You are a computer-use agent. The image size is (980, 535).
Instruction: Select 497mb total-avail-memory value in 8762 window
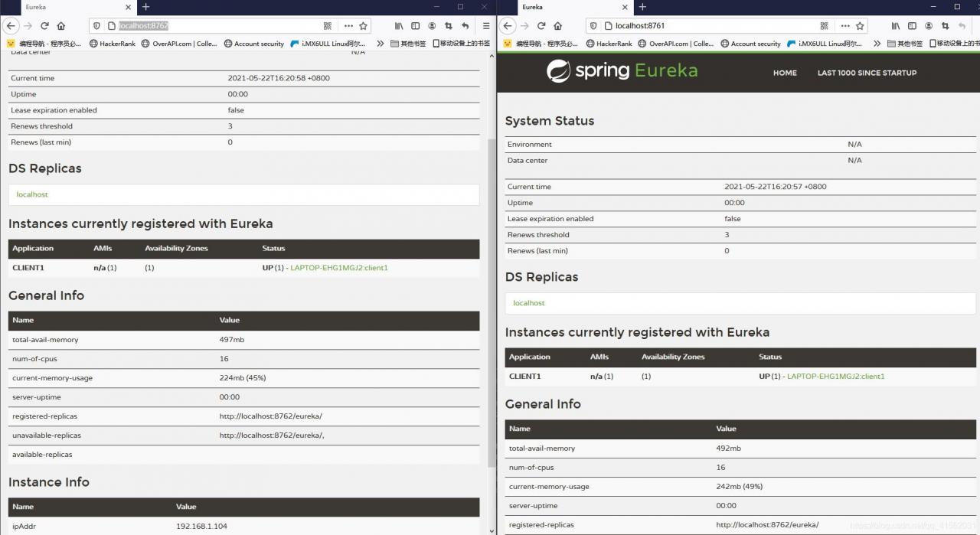click(x=232, y=340)
